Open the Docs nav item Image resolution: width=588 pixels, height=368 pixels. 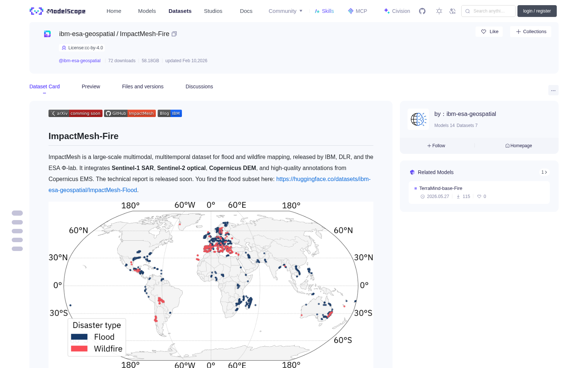(246, 11)
